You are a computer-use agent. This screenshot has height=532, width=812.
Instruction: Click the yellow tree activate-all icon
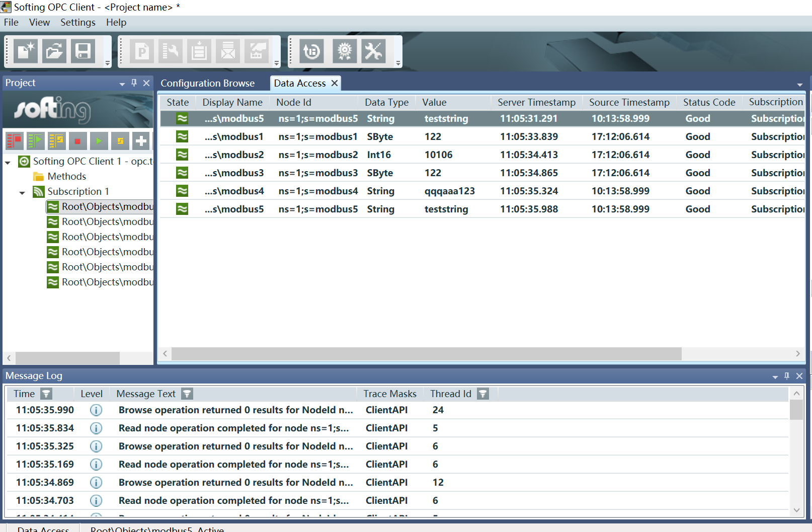pyautogui.click(x=57, y=141)
